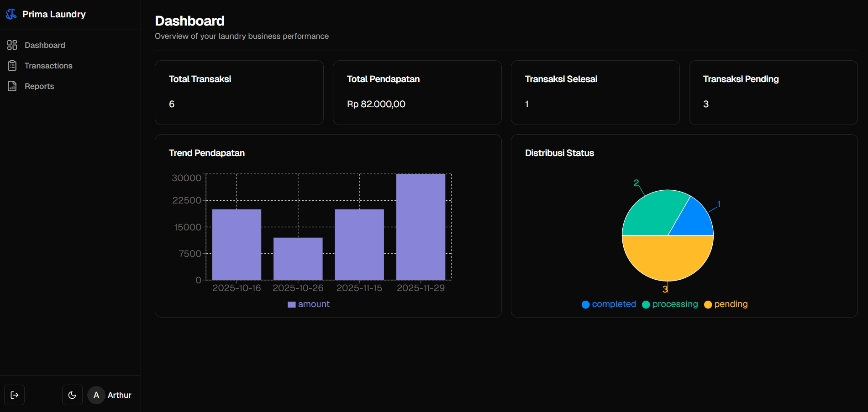Go to the Dashboard menu item
This screenshot has width=868, height=412.
(45, 45)
